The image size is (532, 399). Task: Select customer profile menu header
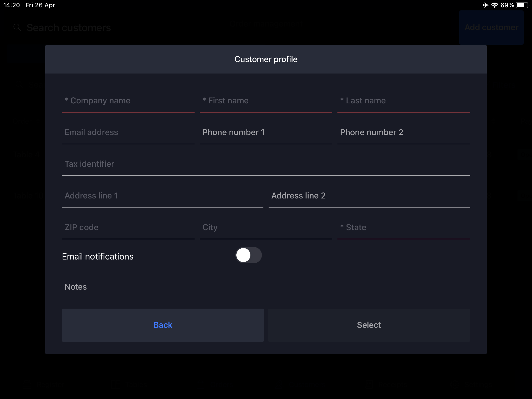(x=266, y=59)
